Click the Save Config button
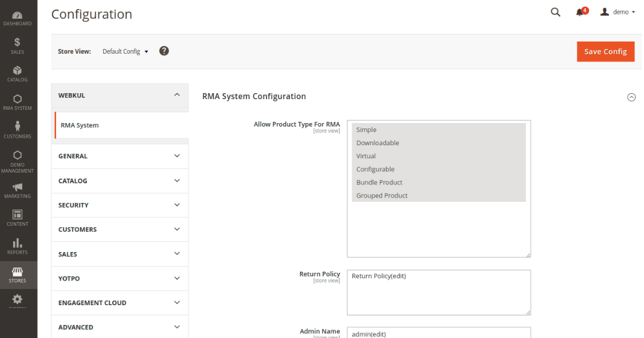 (605, 51)
